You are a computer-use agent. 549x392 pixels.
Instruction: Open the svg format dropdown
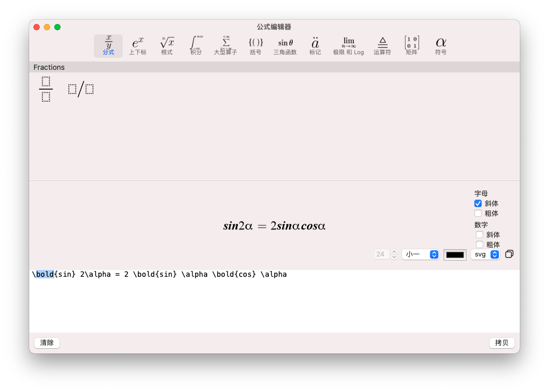click(485, 254)
